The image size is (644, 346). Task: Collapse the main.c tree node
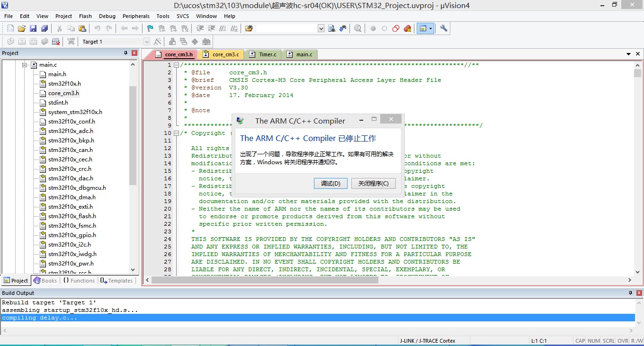24,65
